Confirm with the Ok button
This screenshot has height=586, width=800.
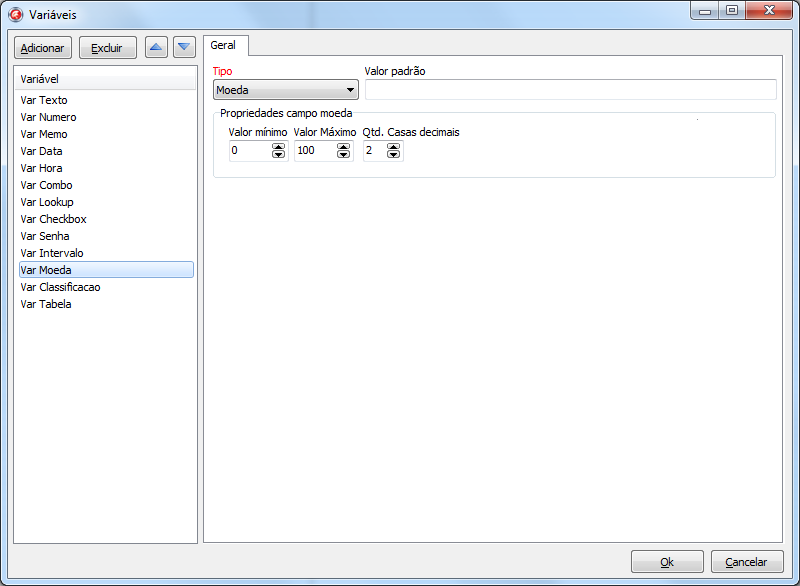tap(667, 562)
